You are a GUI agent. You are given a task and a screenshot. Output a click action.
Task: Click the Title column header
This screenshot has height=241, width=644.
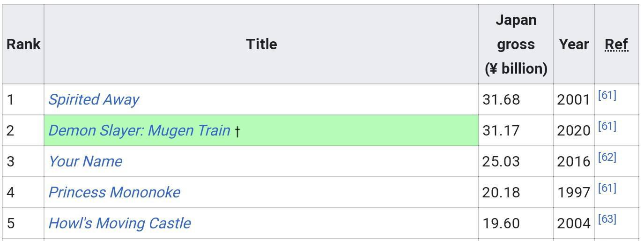coord(261,44)
